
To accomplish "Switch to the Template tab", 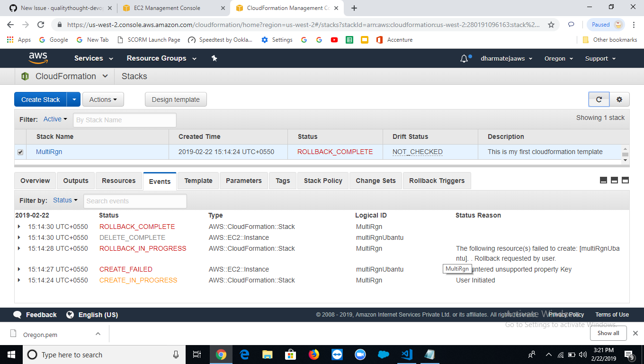I will click(198, 181).
